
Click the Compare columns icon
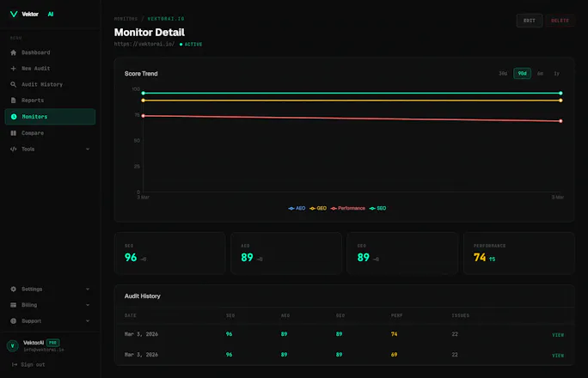14,133
